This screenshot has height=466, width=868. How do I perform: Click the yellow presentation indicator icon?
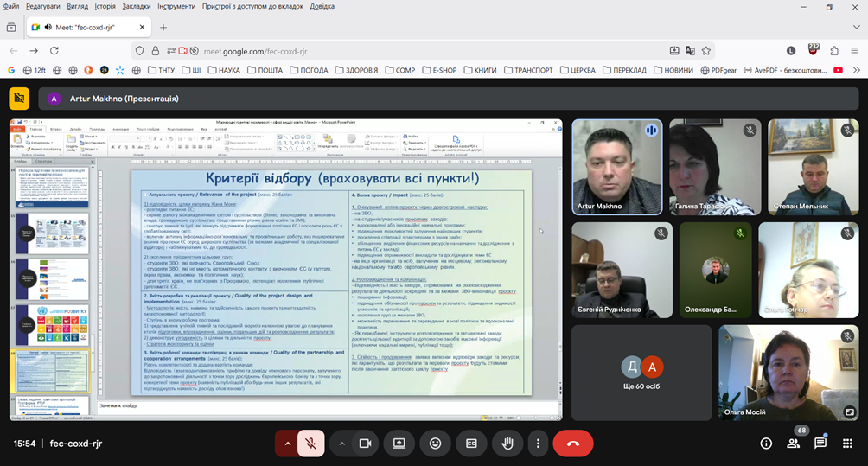pyautogui.click(x=19, y=99)
